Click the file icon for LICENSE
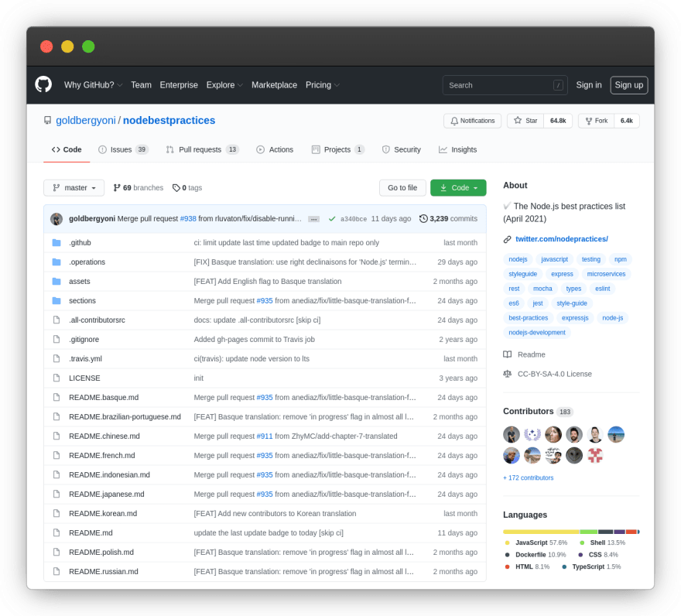Viewport: 681px width, 616px height. pos(56,378)
